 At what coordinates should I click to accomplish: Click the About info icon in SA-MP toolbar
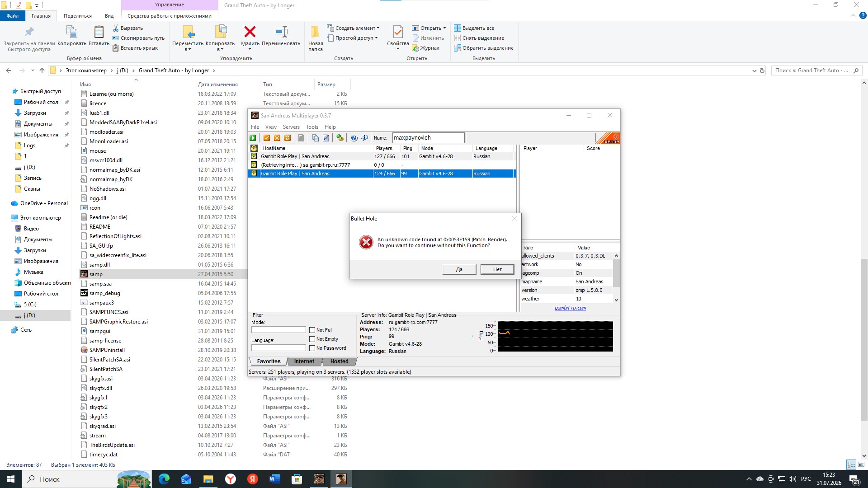coord(364,138)
